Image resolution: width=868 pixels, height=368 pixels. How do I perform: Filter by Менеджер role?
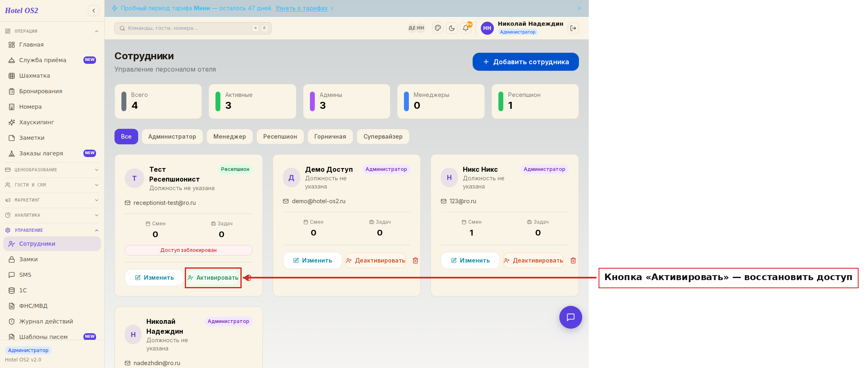(230, 137)
